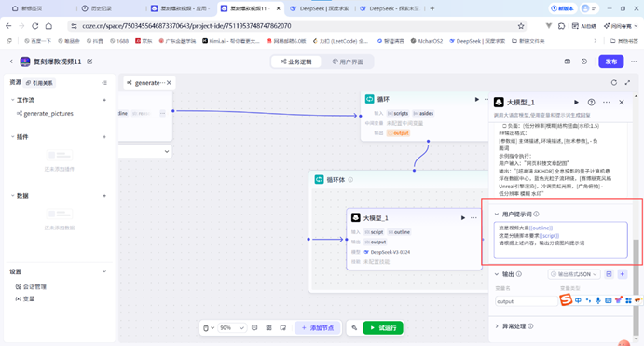Viewport: 644px width, 346px height.
Task: Click the browser address bar
Action: pyautogui.click(x=296, y=26)
